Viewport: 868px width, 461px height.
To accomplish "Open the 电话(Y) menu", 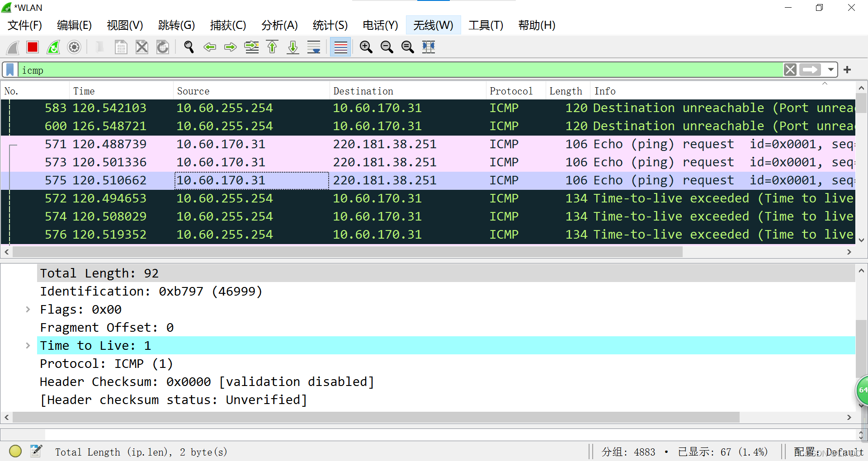I will point(380,25).
